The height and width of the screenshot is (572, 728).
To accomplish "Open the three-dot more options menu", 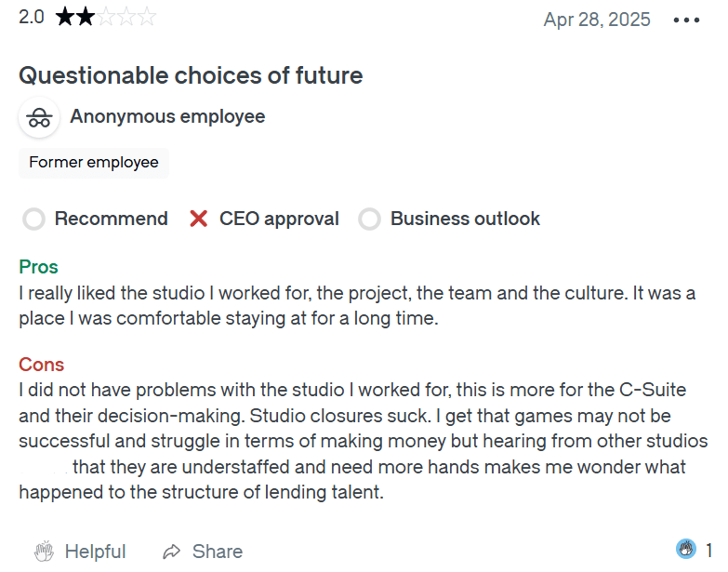I will click(x=686, y=20).
